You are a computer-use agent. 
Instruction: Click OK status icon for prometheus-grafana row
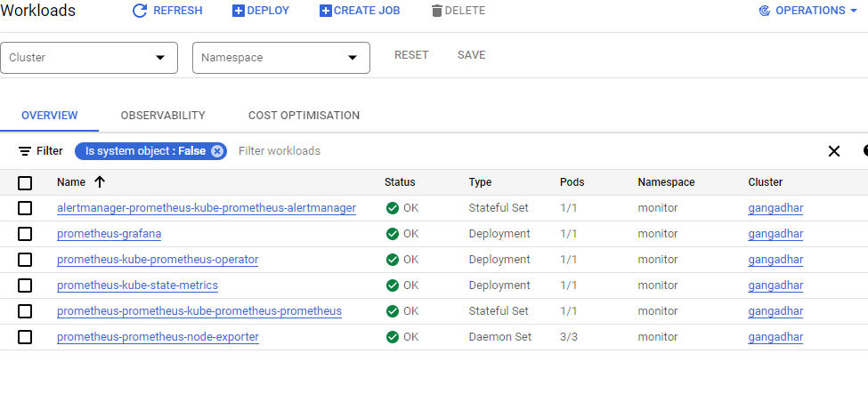[x=393, y=234]
